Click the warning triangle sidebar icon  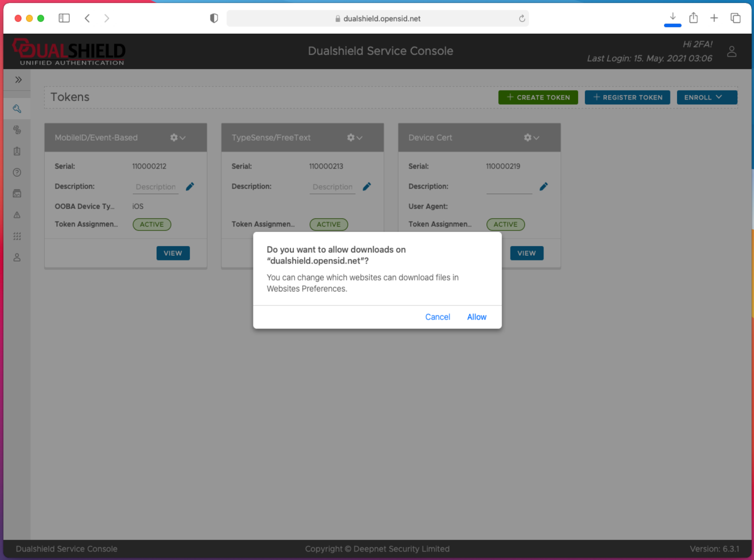tap(17, 215)
